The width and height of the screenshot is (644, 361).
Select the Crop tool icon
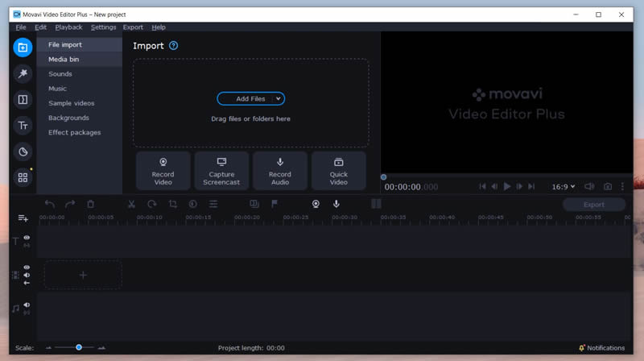(x=173, y=204)
